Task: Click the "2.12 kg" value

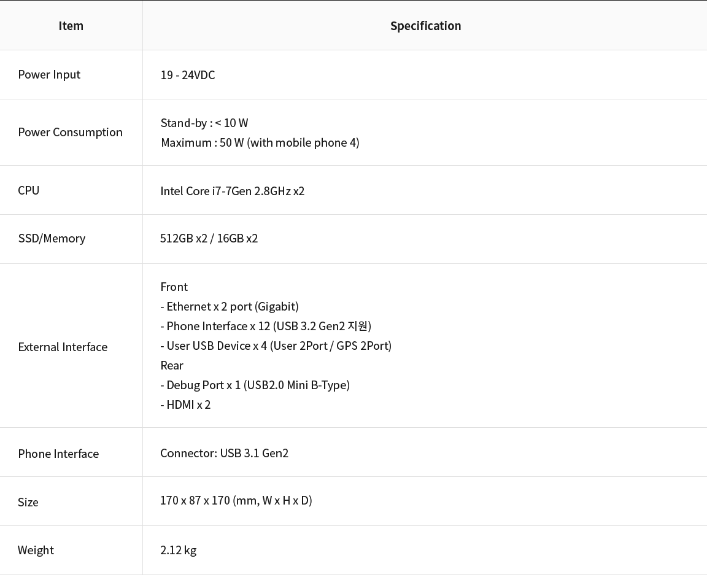Action: [x=178, y=550]
